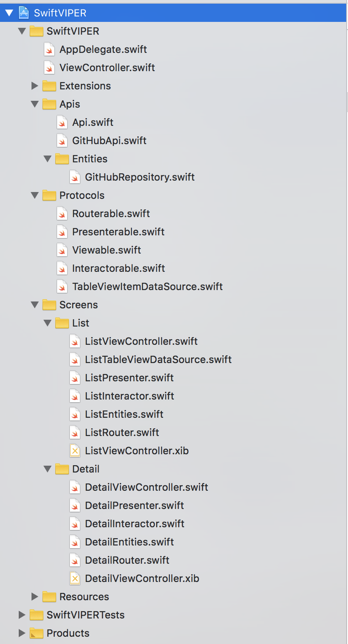Image resolution: width=348 pixels, height=644 pixels.
Task: Select ListRouter.swift file name
Action: coord(122,432)
